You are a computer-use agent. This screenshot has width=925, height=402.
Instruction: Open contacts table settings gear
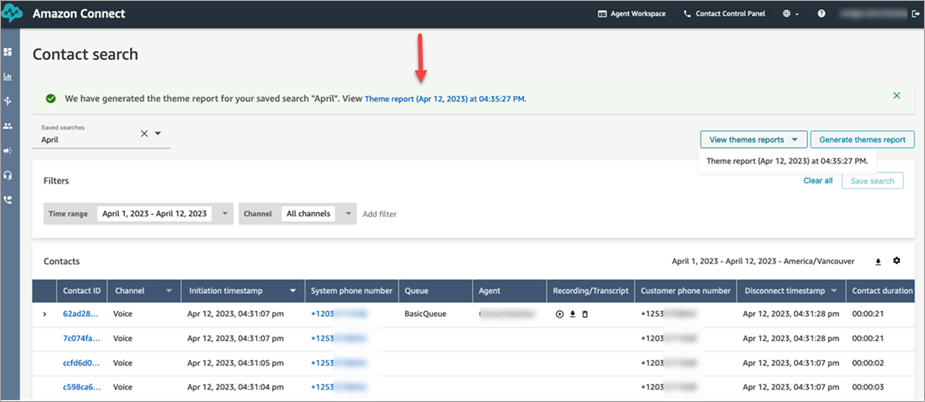point(897,261)
